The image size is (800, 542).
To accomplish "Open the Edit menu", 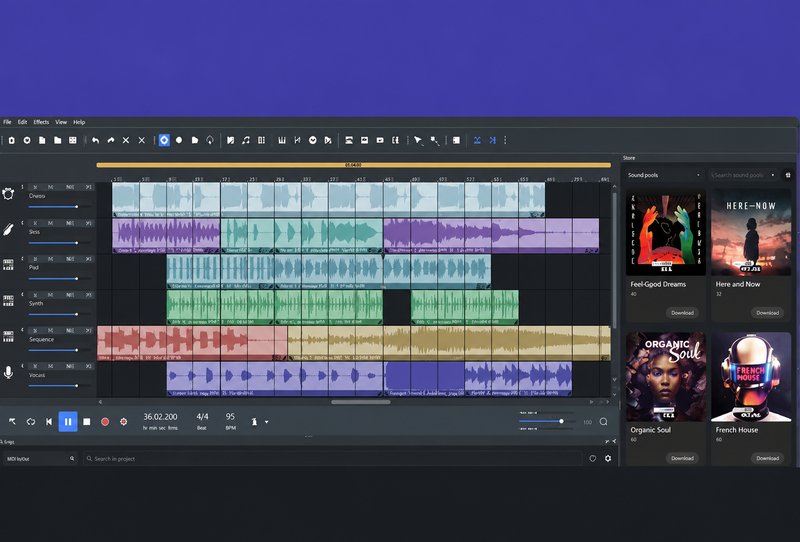I will tap(22, 122).
